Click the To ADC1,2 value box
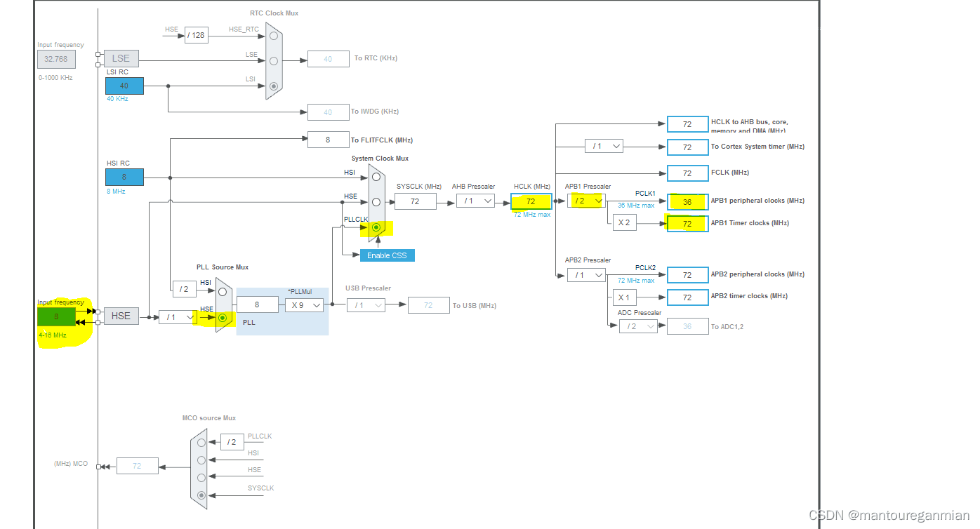Viewport: 980px width, 529px height. (x=687, y=326)
